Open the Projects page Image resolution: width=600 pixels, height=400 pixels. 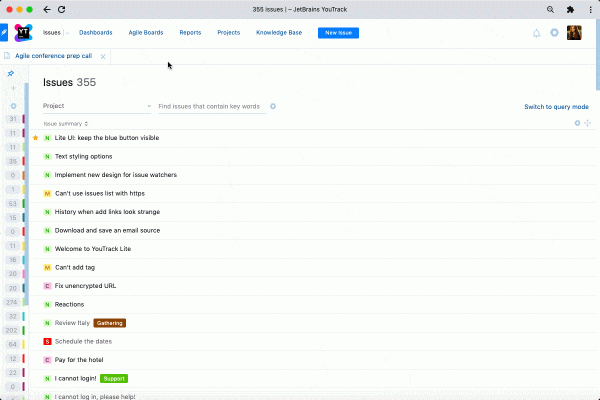coord(228,33)
